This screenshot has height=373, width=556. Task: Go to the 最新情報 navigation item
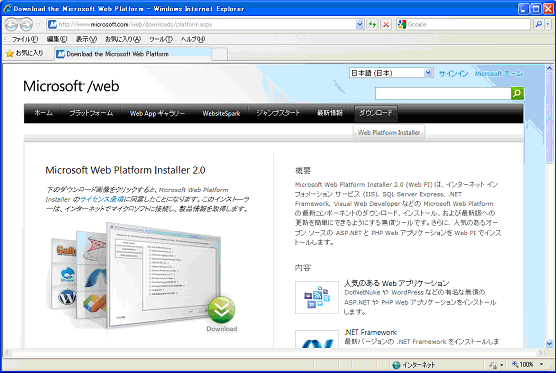pos(330,113)
